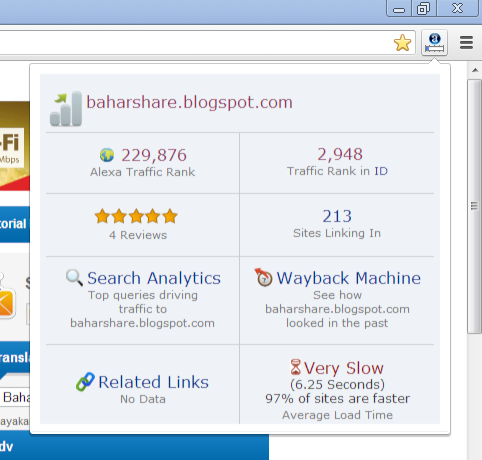This screenshot has height=460, width=482.
Task: Open the 2,948 traffic rank number
Action: pyautogui.click(x=340, y=154)
